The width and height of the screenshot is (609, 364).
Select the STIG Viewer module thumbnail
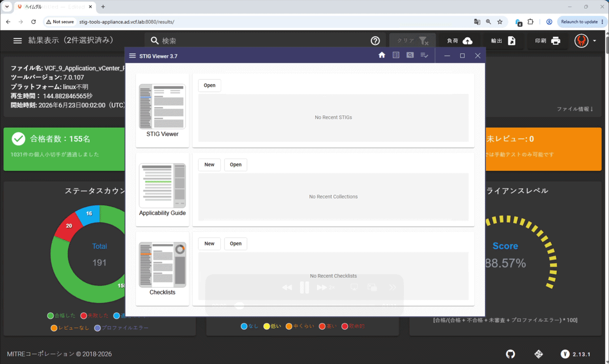coord(162,106)
